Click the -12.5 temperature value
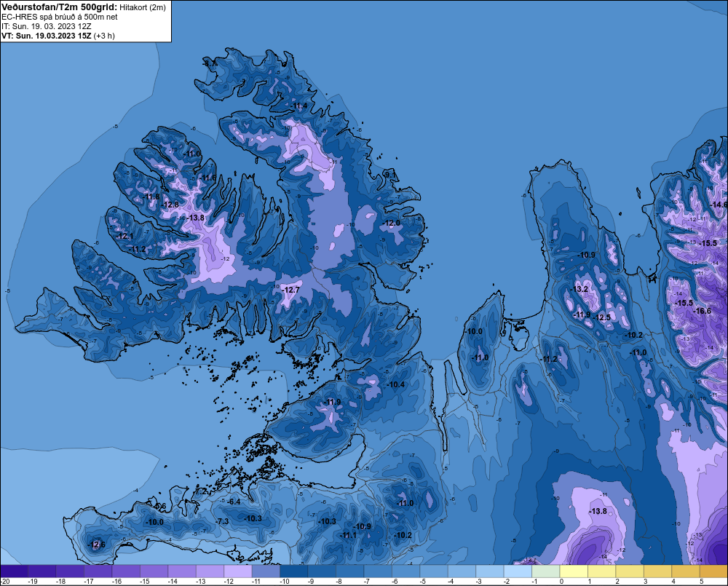 coord(603,317)
